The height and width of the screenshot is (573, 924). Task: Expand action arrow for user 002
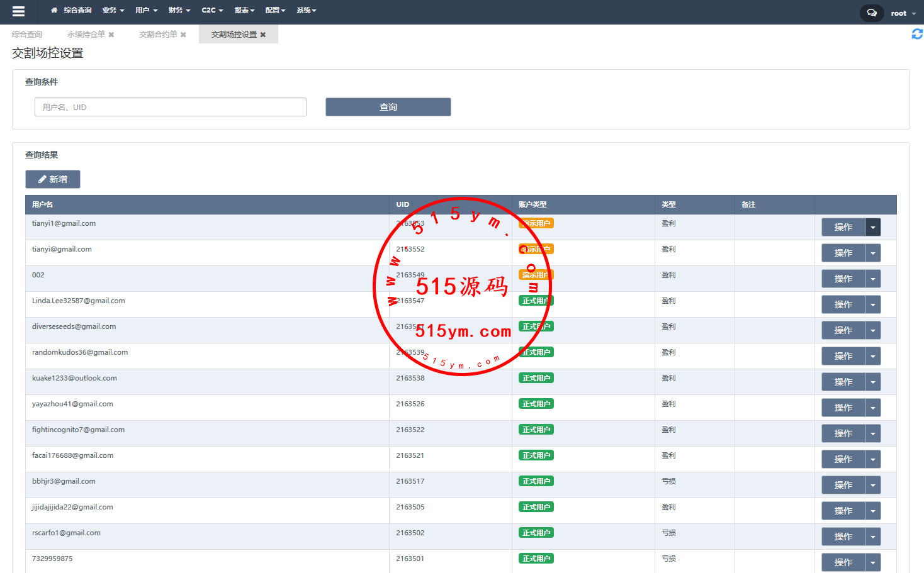click(x=872, y=279)
